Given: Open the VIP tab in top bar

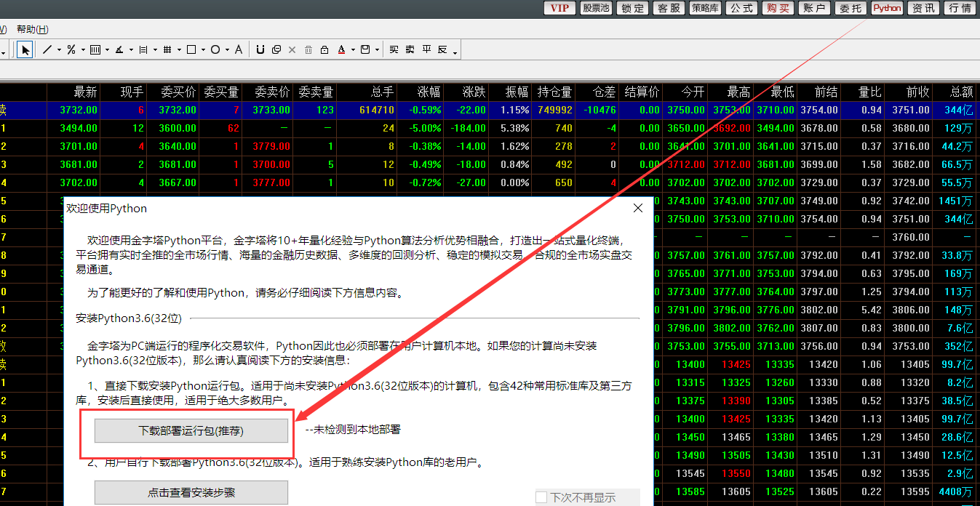Looking at the screenshot, I should pyautogui.click(x=559, y=8).
